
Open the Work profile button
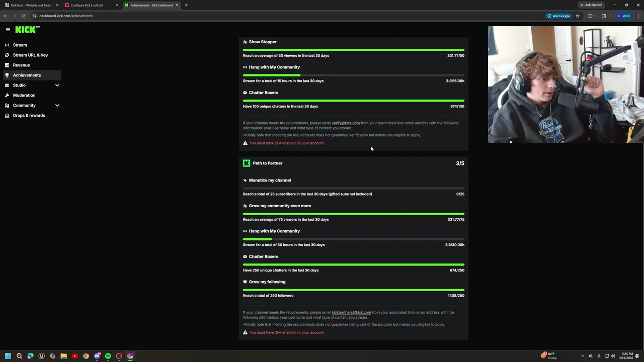(623, 16)
